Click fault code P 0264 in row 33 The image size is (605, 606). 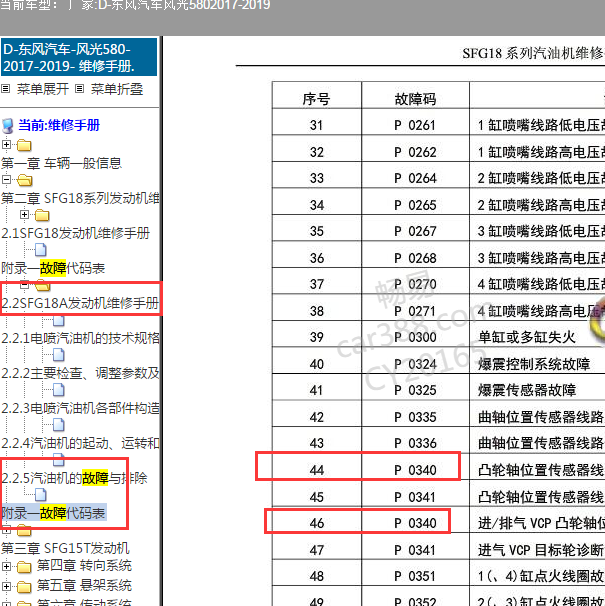(x=415, y=178)
